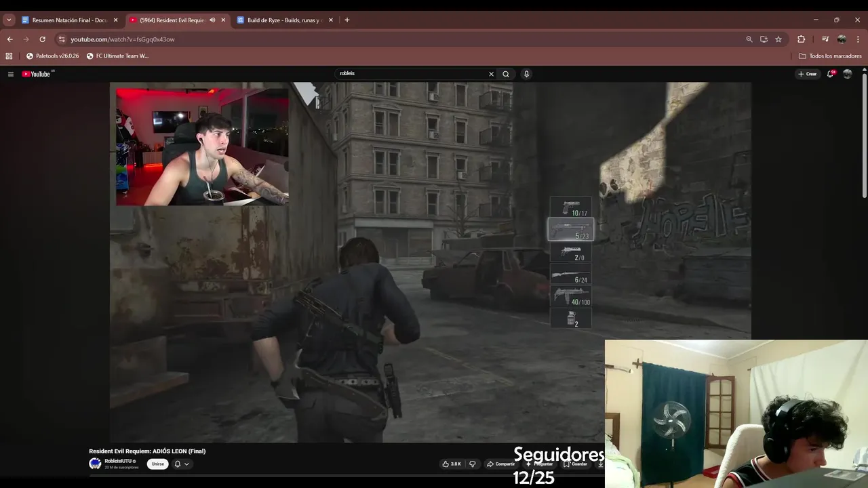The height and width of the screenshot is (488, 868).
Task: Click the address bar URL youtube.com/watch
Action: (123, 39)
